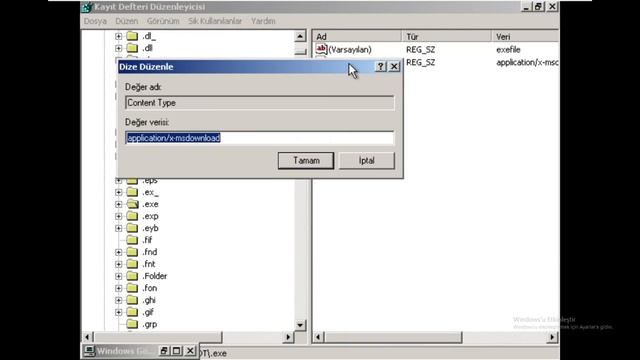Click the Ad column header
This screenshot has height=360, width=640.
point(357,37)
